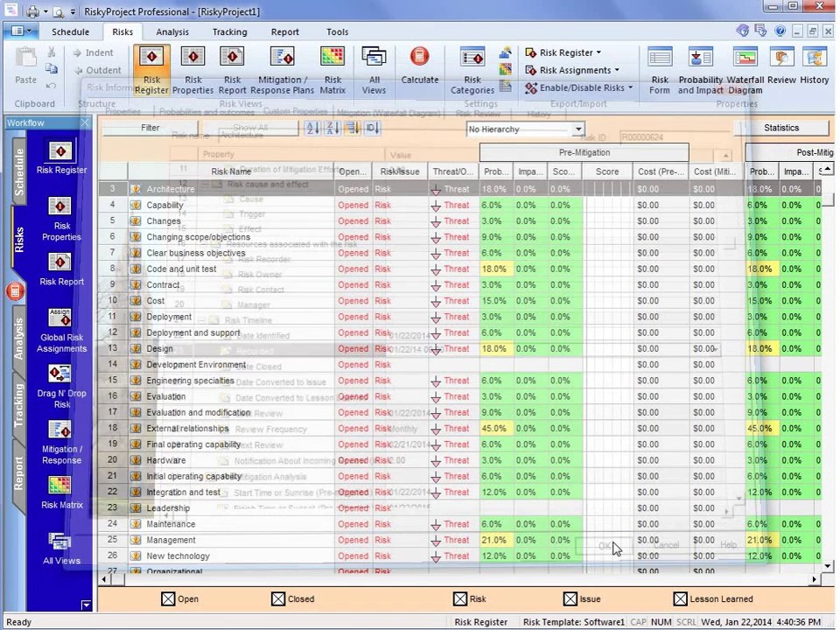
Task: Toggle the Closed filter checkbox
Action: pos(278,598)
